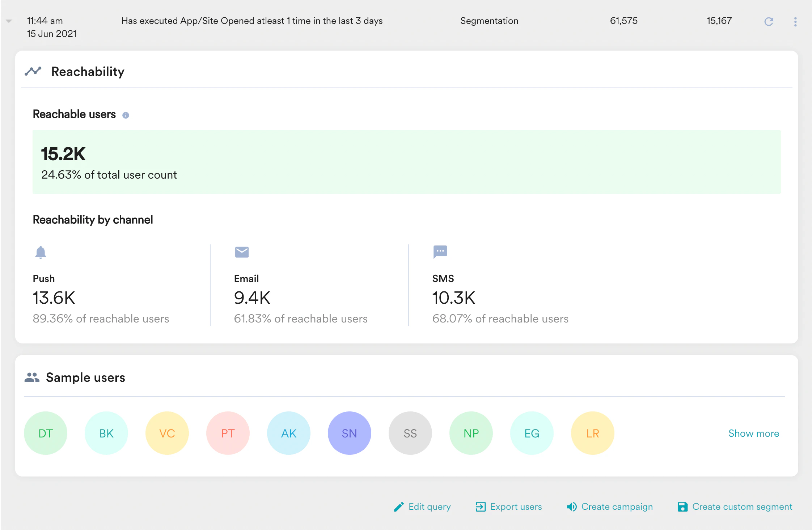
Task: Open the PT sample user avatar
Action: [228, 433]
